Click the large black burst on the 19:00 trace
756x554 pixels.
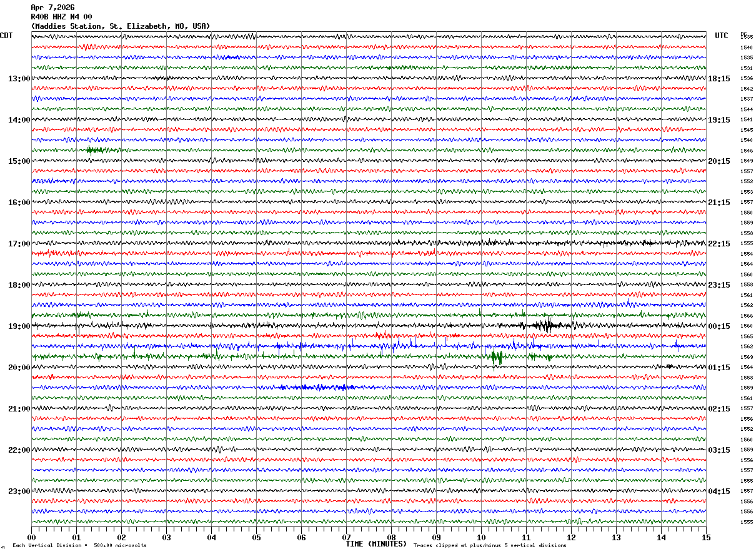tap(545, 325)
